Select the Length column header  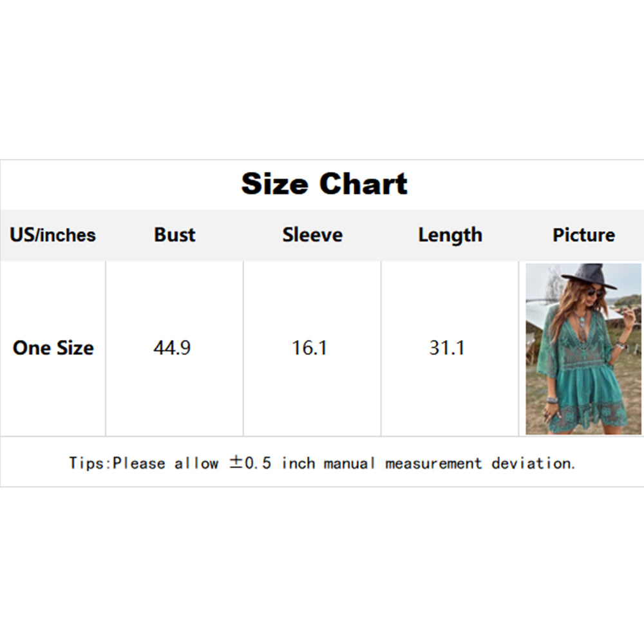[x=450, y=235]
